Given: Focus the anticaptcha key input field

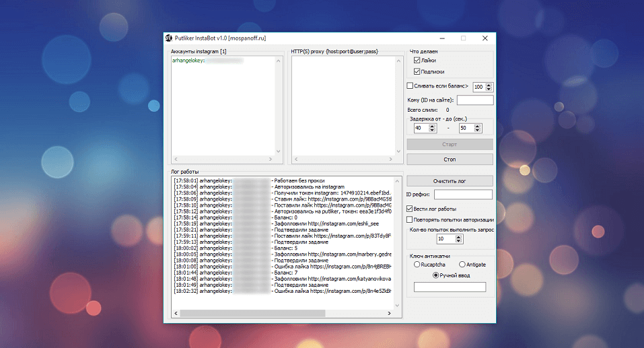Looking at the screenshot, I should pyautogui.click(x=450, y=287).
